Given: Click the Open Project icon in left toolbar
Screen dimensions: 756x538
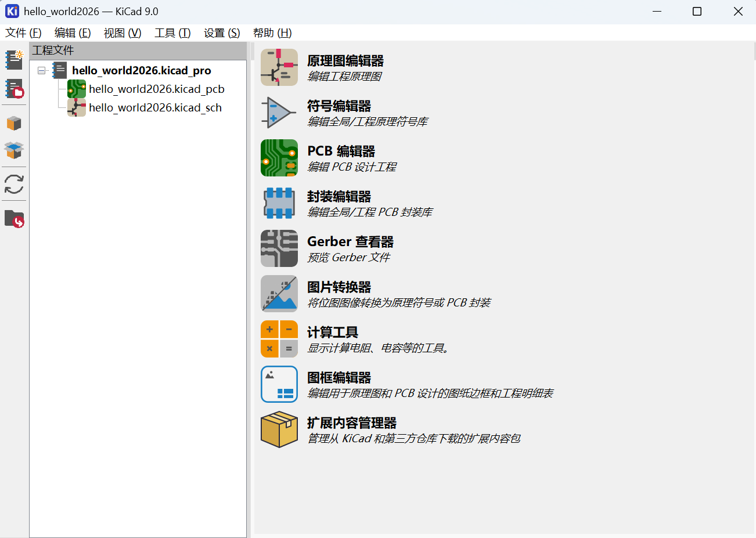Looking at the screenshot, I should point(14,89).
